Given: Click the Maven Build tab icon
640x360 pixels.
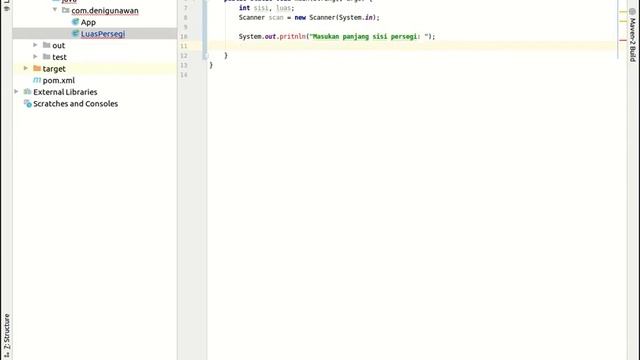Looking at the screenshot, I should [632, 11].
